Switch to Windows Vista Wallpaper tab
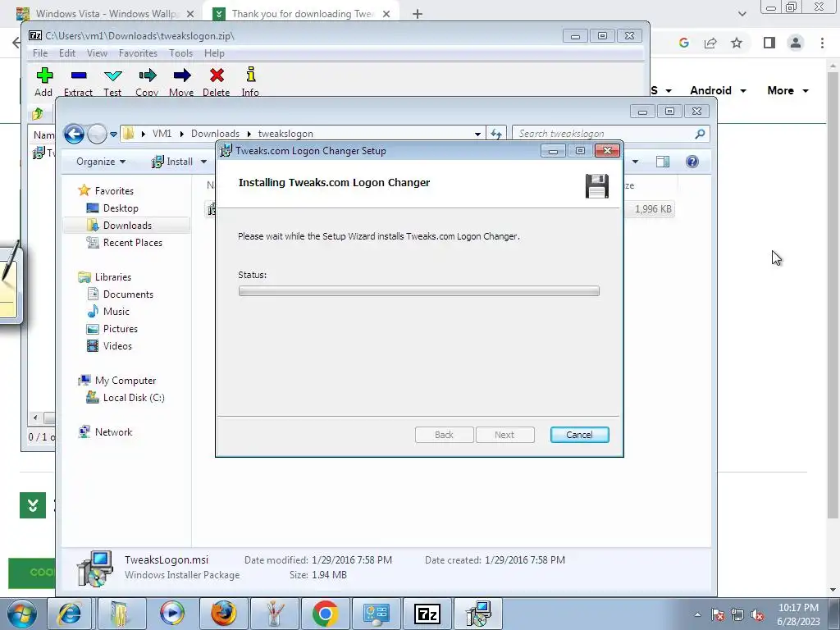The height and width of the screenshot is (630, 840). tap(106, 14)
